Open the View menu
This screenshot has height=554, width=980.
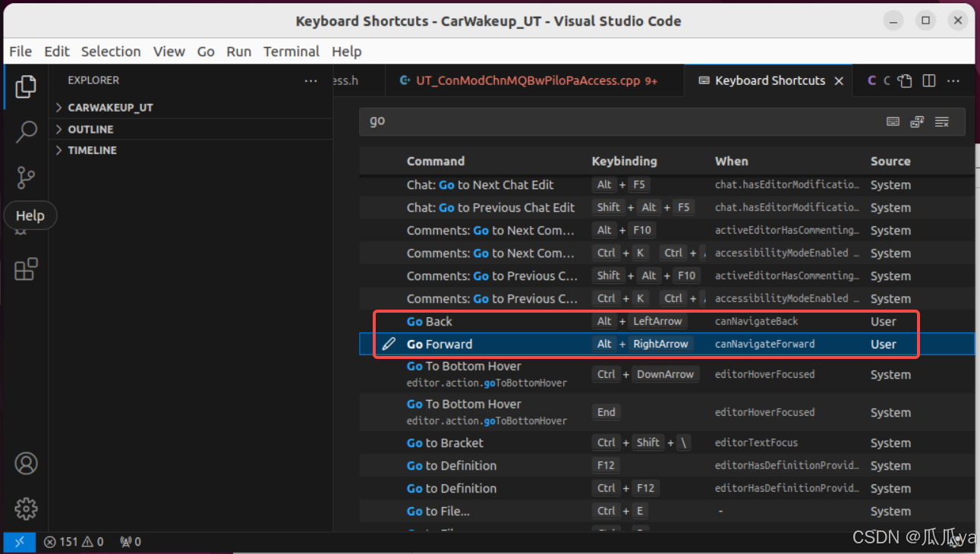[169, 52]
